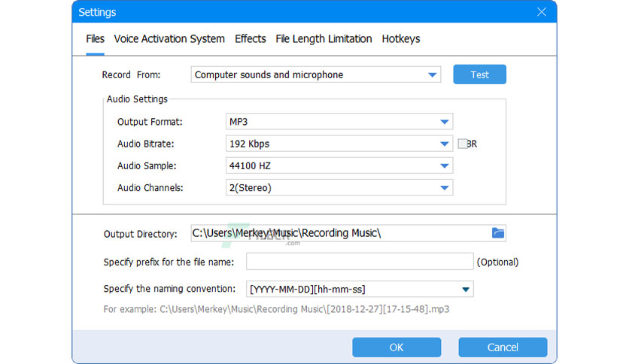This screenshot has height=364, width=629.
Task: Confirm settings with OK button
Action: point(397,347)
